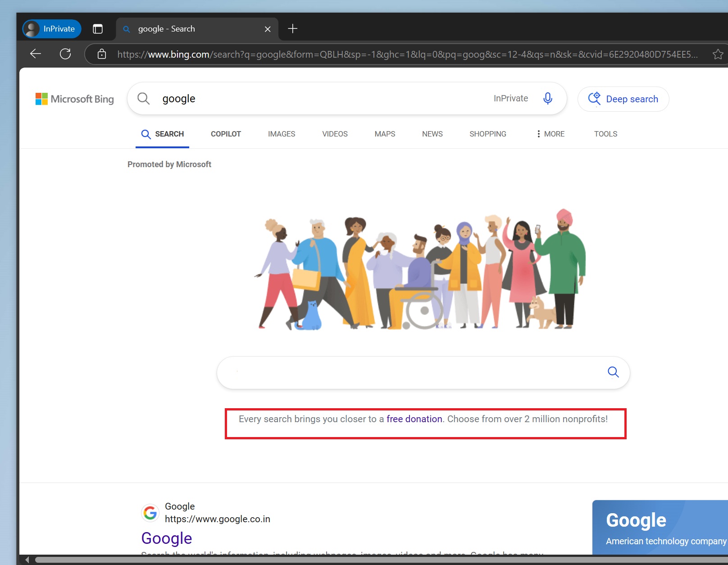Open a new browser tab

[x=292, y=28]
